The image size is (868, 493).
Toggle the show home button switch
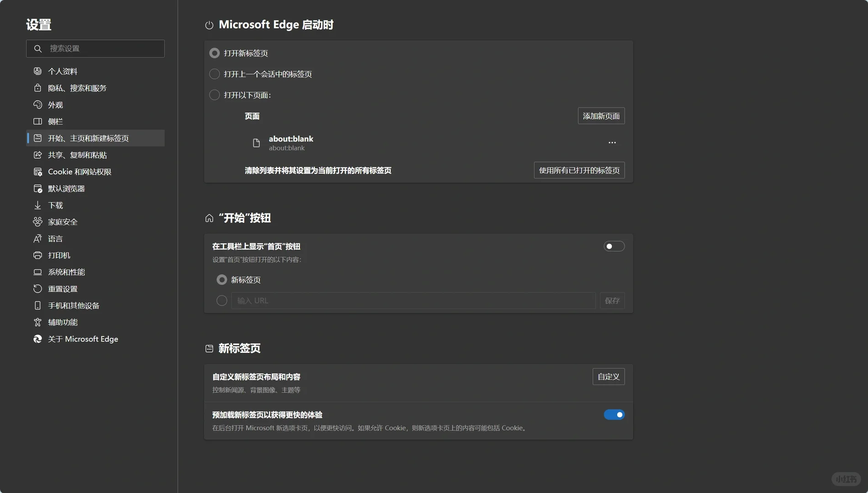(x=614, y=246)
